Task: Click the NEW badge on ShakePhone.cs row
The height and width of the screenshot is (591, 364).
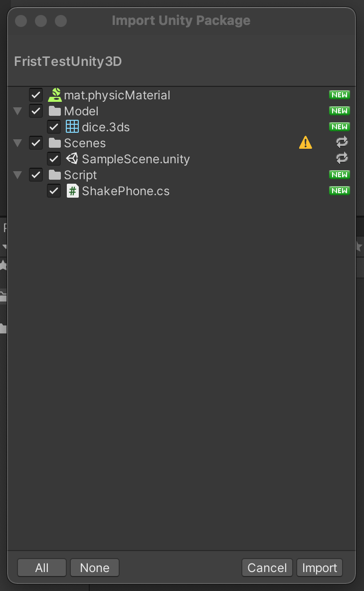Action: pyautogui.click(x=339, y=191)
